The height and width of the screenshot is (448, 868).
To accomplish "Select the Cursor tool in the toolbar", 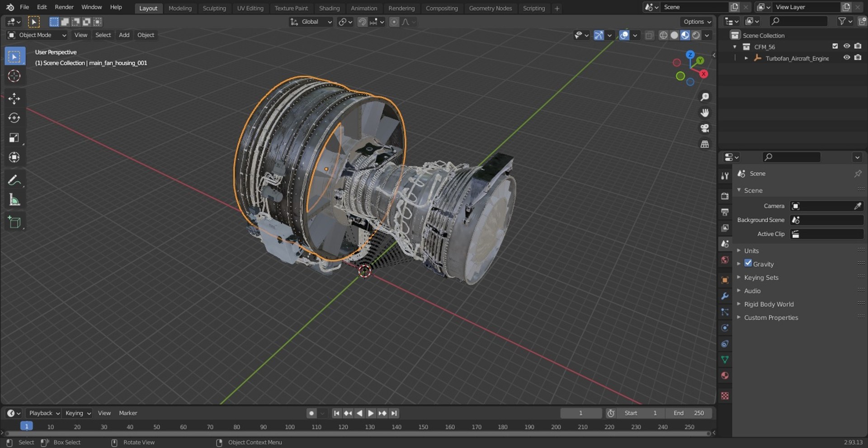I will [x=14, y=76].
